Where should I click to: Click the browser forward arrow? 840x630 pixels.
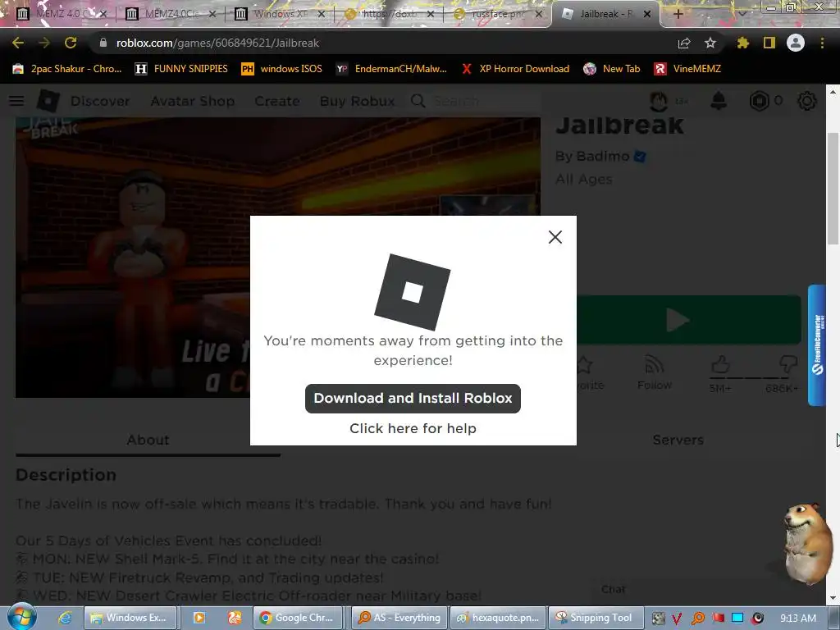point(44,43)
